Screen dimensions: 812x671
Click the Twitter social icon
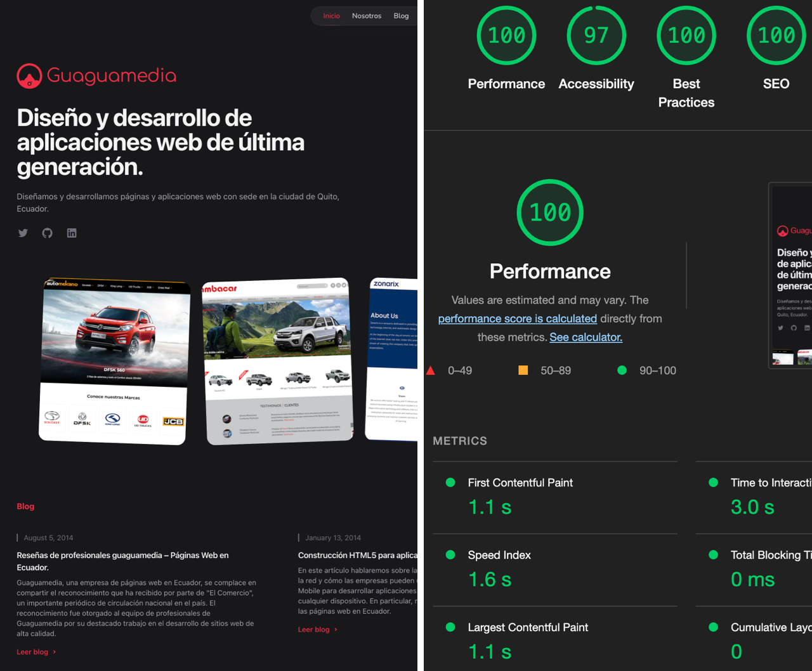(23, 233)
